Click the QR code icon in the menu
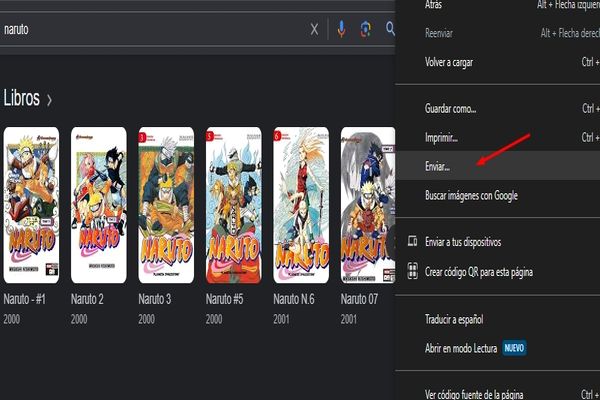 pos(412,271)
